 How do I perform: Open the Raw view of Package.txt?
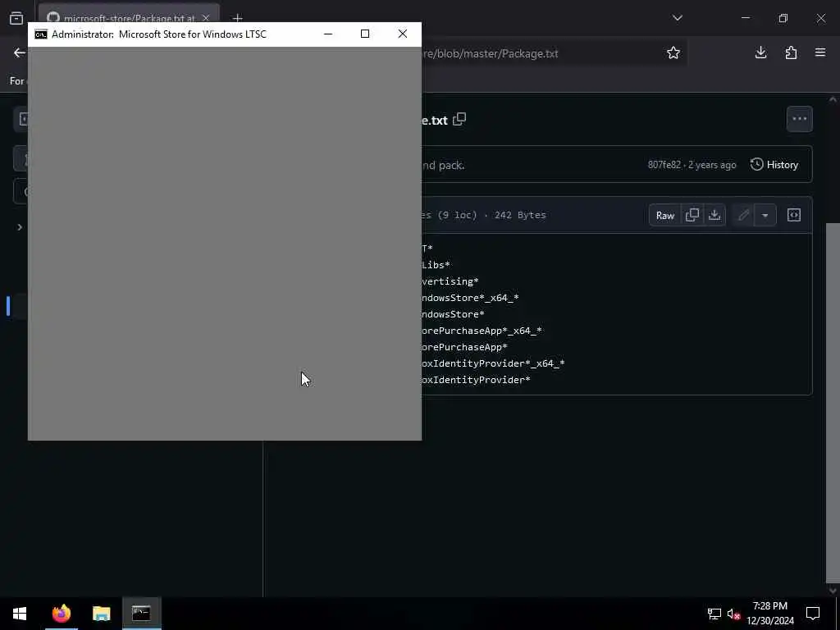664,216
